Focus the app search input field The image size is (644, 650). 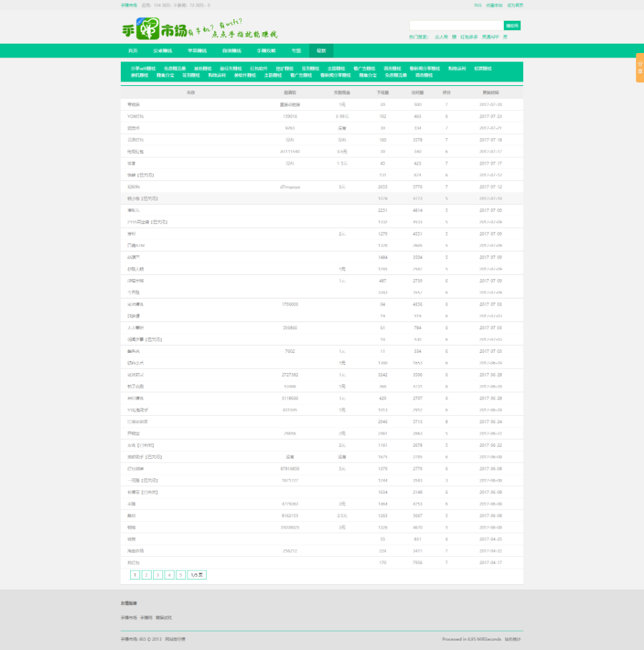click(455, 26)
